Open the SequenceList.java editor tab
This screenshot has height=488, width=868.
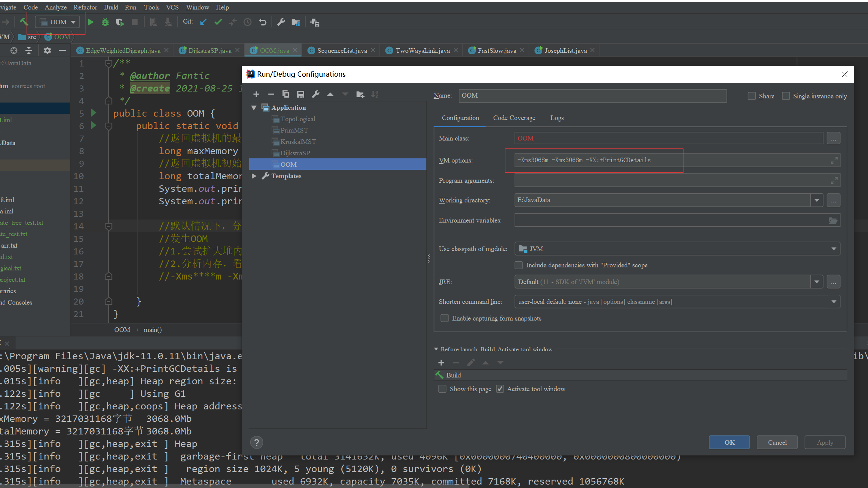coord(342,51)
